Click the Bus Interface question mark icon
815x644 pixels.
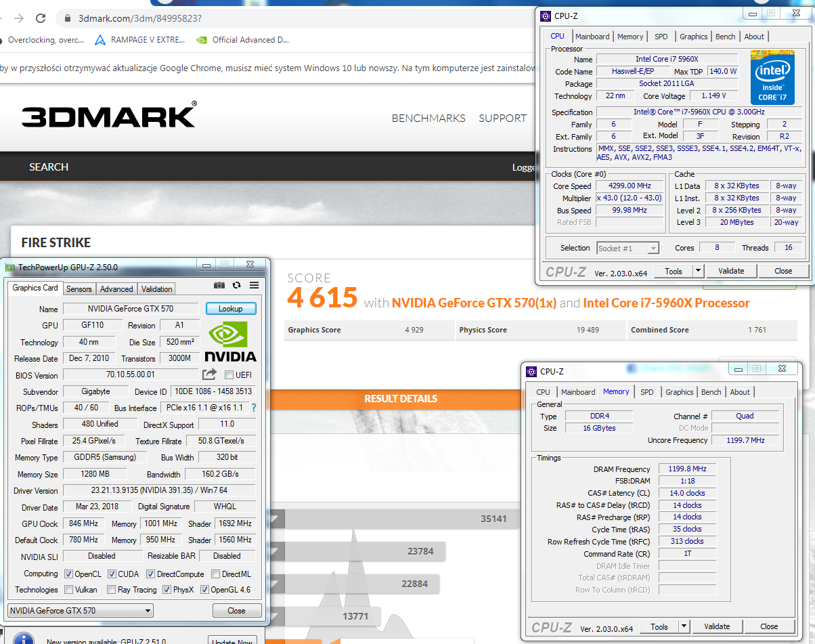[x=254, y=408]
